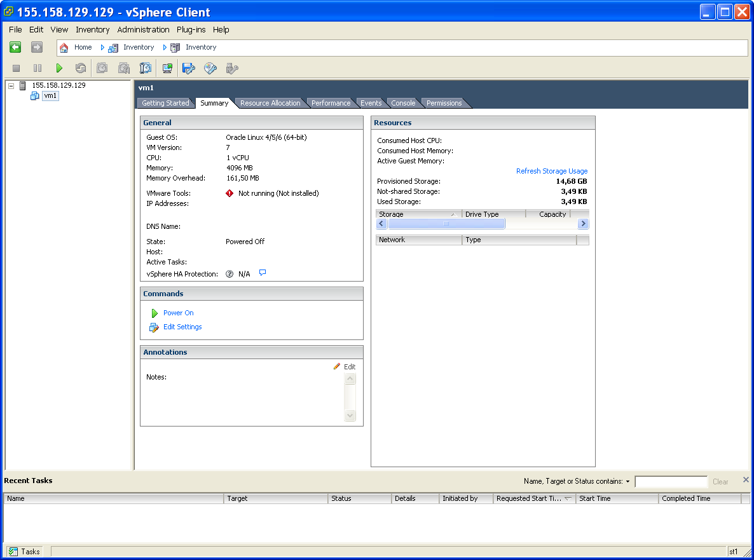Click the Drive Type column header

pos(493,214)
